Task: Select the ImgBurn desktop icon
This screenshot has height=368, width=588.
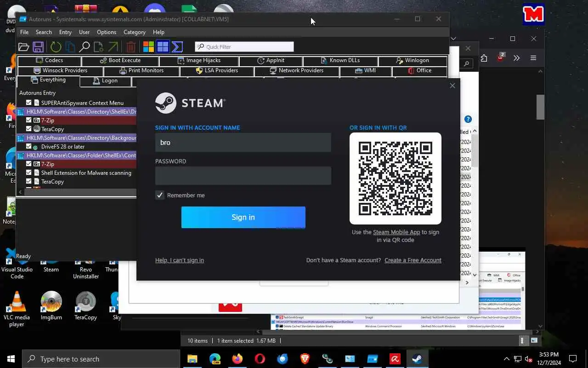Action: pos(51,305)
